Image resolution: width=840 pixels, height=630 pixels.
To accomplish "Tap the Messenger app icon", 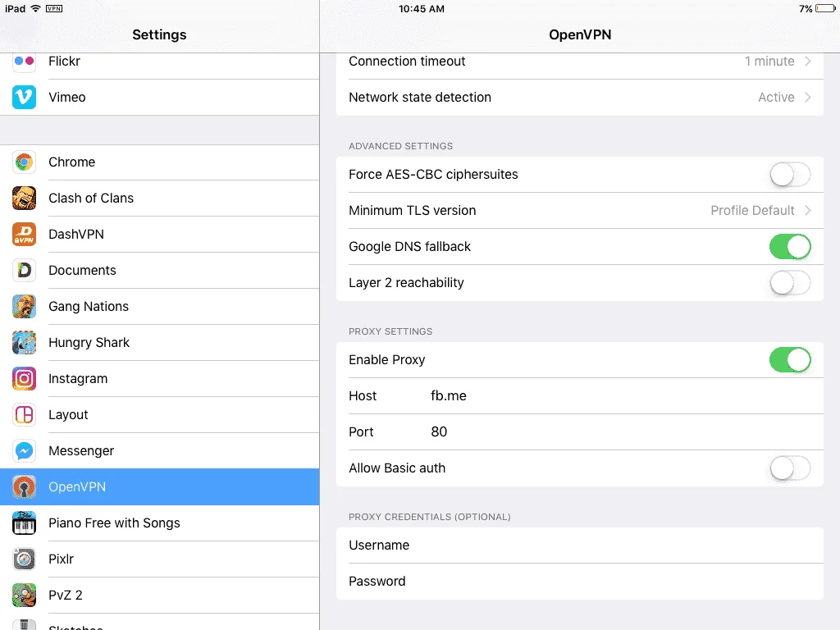I will [24, 450].
